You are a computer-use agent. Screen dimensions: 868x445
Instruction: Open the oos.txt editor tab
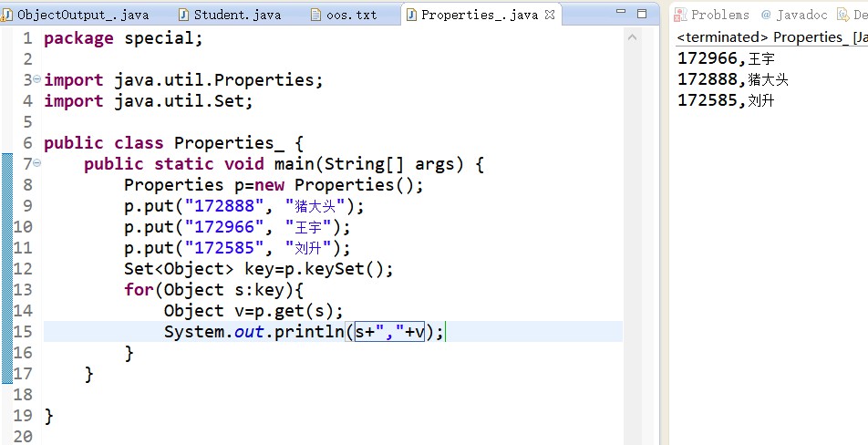[x=344, y=15]
